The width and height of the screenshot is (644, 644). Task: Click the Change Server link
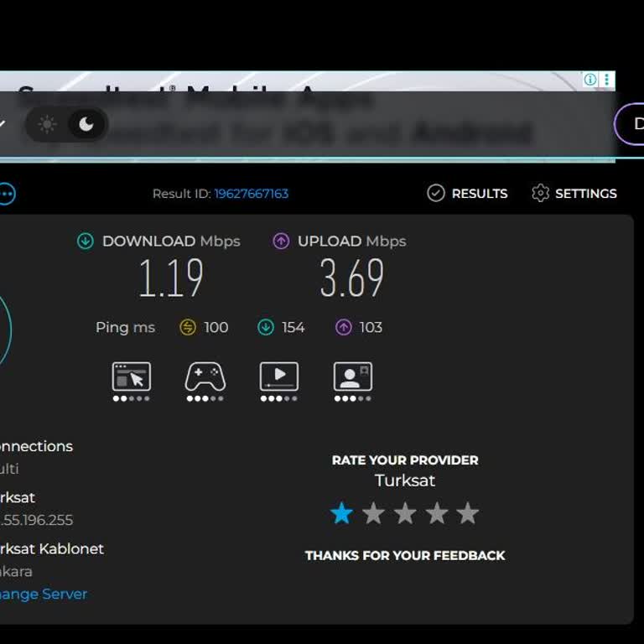[44, 595]
